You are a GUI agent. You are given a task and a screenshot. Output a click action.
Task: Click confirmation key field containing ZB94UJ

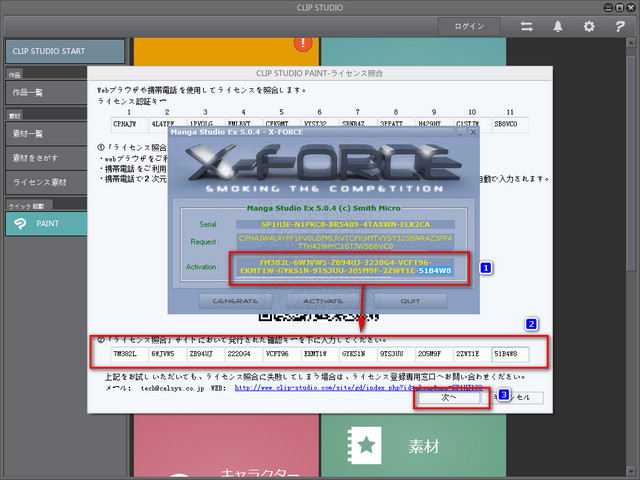tap(206, 354)
